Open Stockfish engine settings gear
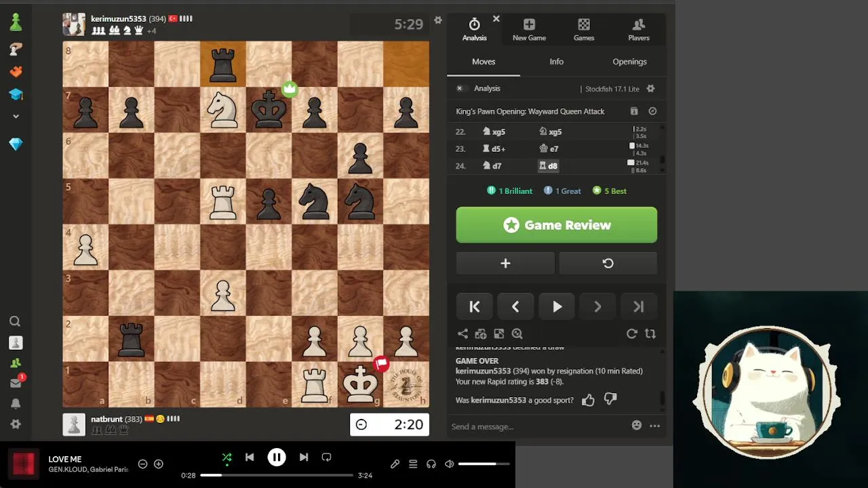Screen dimensions: 868x488 coord(651,89)
